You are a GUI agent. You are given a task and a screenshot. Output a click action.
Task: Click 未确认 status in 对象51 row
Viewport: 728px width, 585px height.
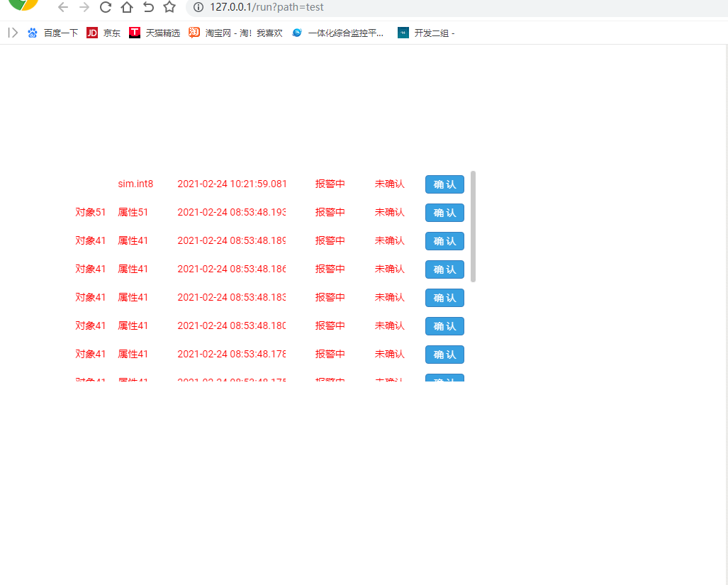(x=390, y=212)
